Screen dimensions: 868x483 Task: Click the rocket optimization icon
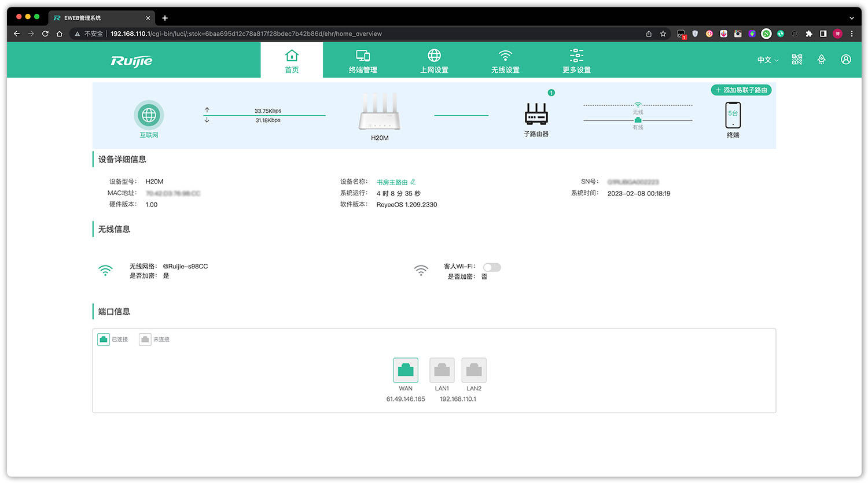821,60
